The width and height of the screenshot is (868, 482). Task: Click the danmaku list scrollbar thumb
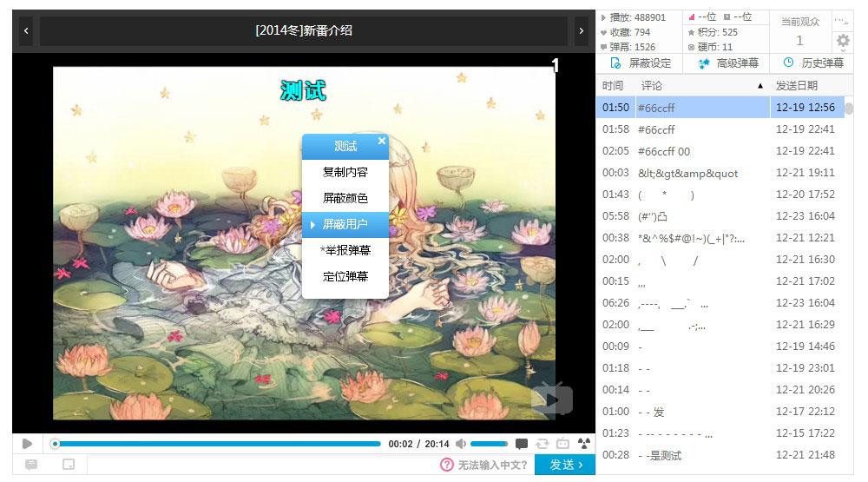tap(849, 109)
